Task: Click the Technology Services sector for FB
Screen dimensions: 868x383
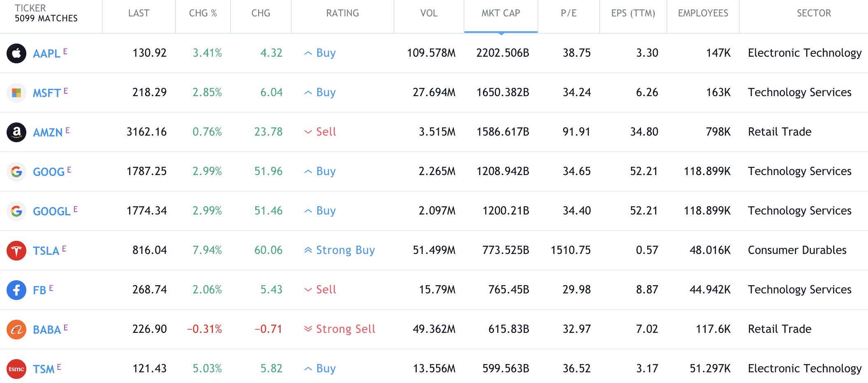Action: click(799, 290)
